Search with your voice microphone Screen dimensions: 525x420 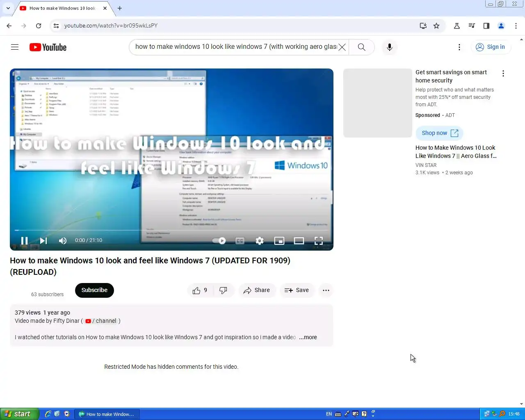tap(390, 47)
